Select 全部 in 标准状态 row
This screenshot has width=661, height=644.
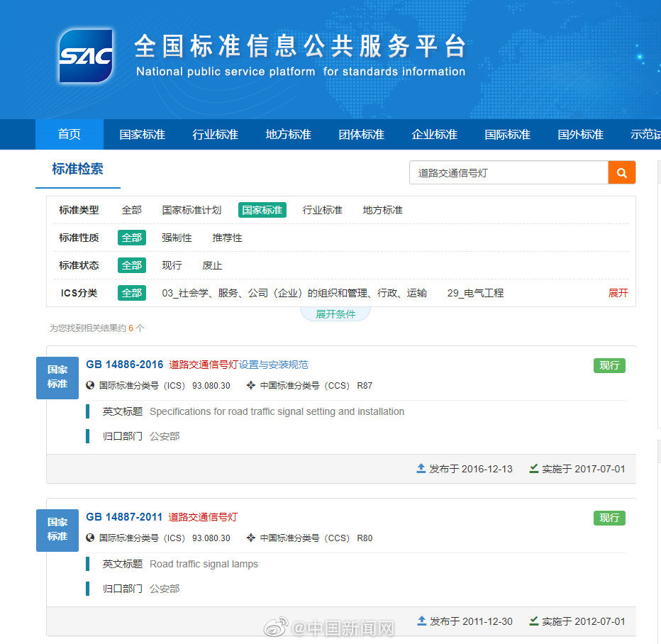(x=131, y=265)
